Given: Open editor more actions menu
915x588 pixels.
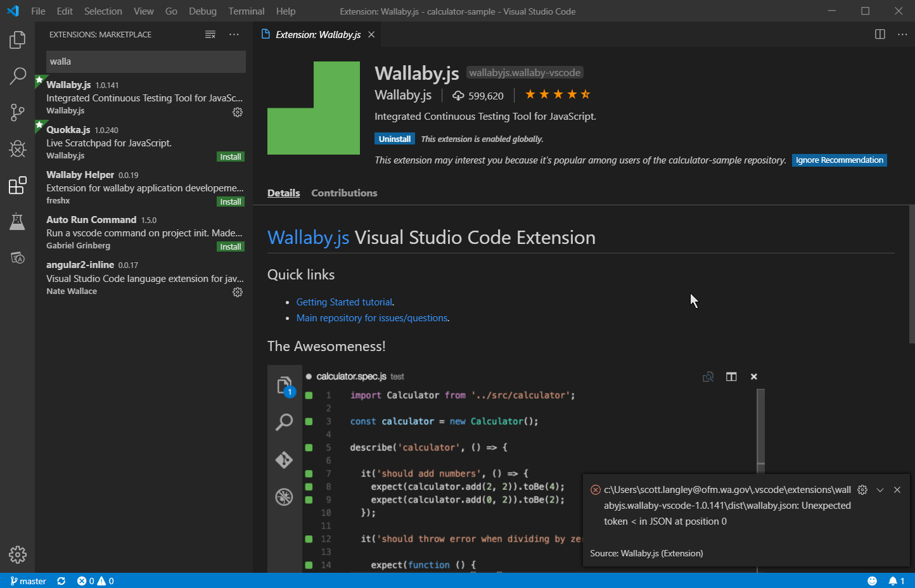Looking at the screenshot, I should (902, 34).
